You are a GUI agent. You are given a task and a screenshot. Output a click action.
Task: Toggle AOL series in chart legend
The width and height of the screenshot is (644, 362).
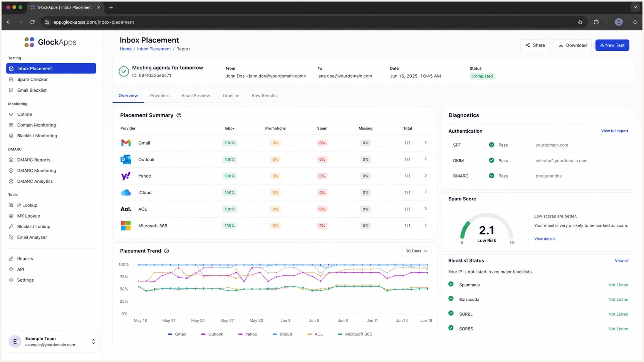315,334
